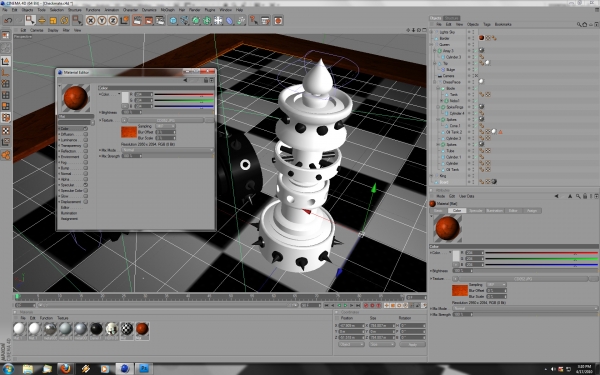This screenshot has height=375, width=600.
Task: Collapse the Queen tree node
Action: click(x=432, y=44)
